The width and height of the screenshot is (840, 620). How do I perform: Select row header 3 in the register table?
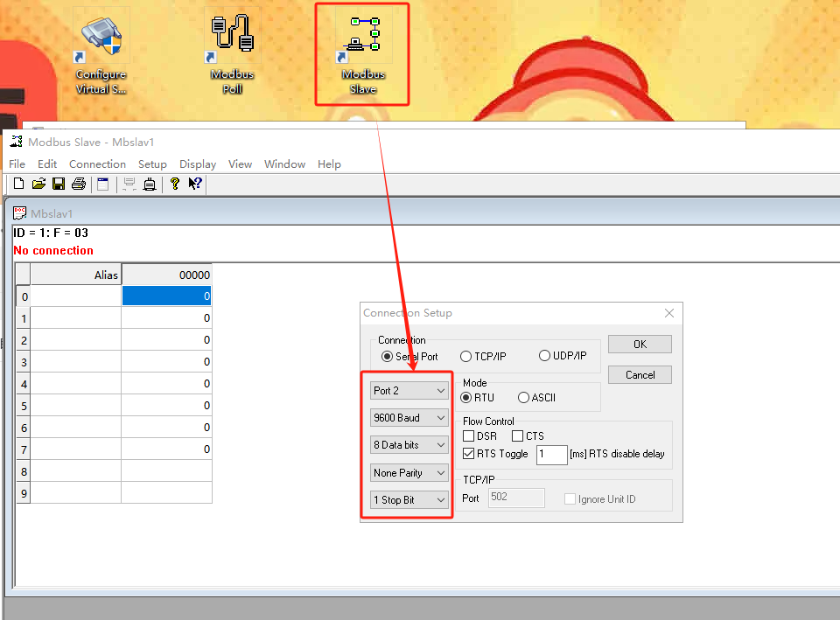(24, 363)
